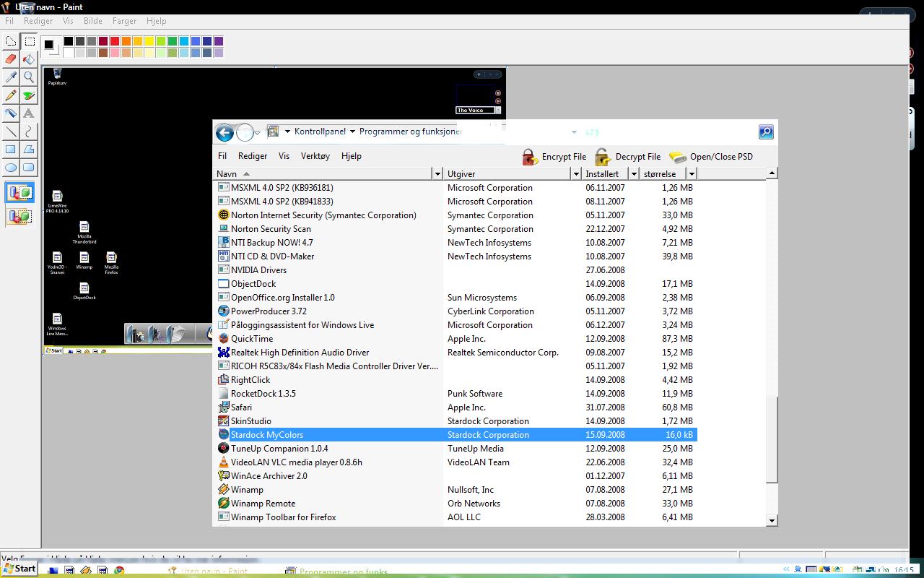Enable the transparent selection option in Paint

[19, 216]
